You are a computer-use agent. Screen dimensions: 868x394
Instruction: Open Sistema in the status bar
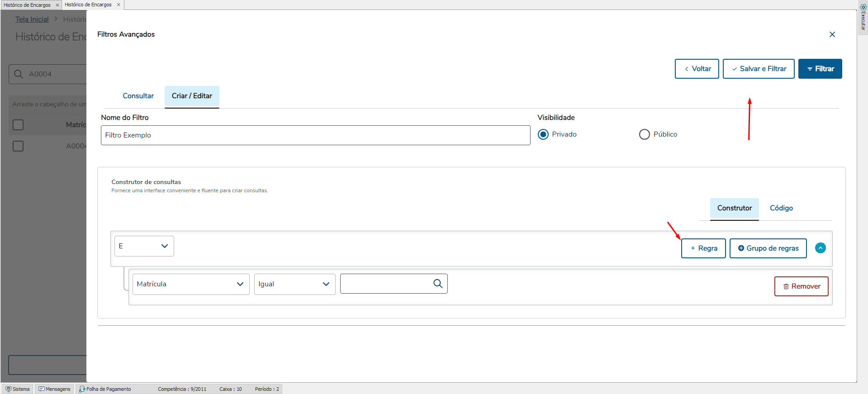18,389
